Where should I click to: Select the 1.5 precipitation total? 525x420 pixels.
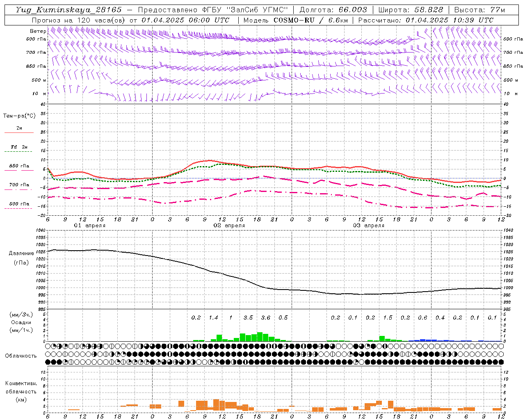(388, 318)
